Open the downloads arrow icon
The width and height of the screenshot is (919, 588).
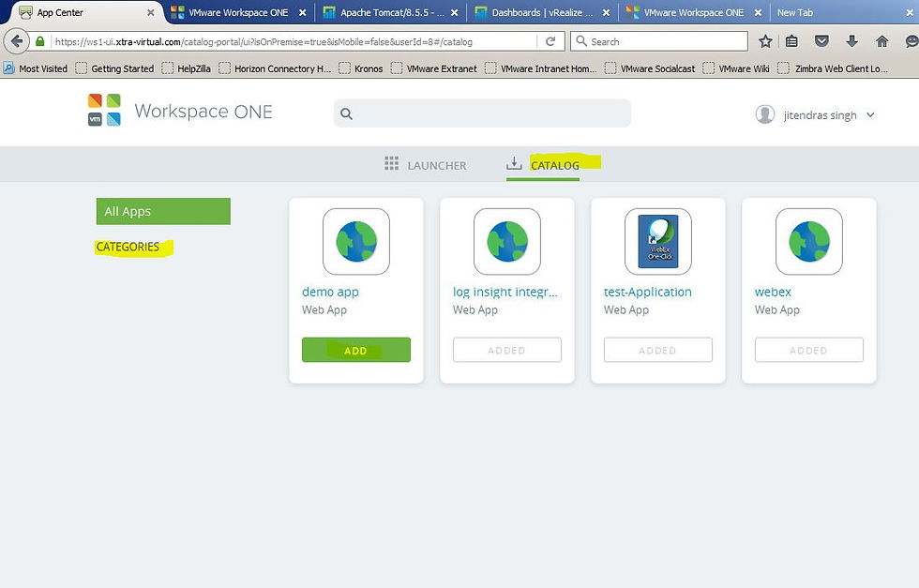[852, 41]
